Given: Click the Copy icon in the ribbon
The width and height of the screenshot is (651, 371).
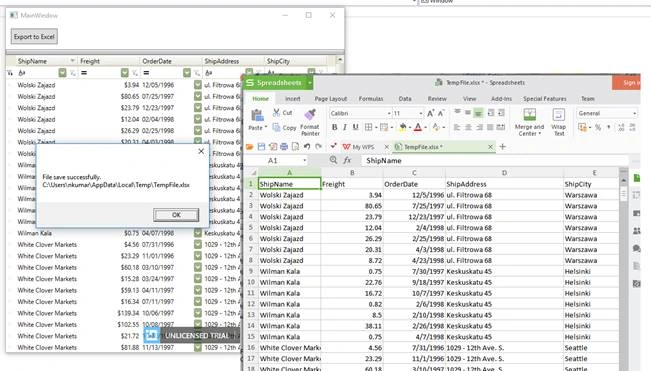Looking at the screenshot, I should pos(277,127).
